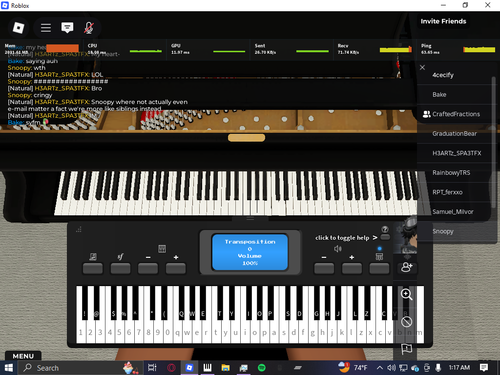Select player GraduationBear in list
Image resolution: width=500 pixels, height=375 pixels.
pos(454,134)
